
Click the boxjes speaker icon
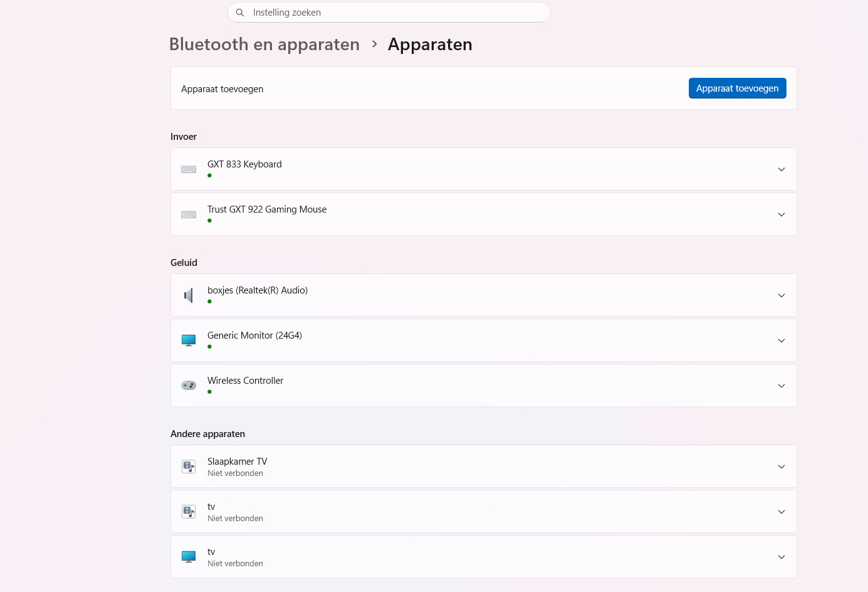(x=189, y=295)
